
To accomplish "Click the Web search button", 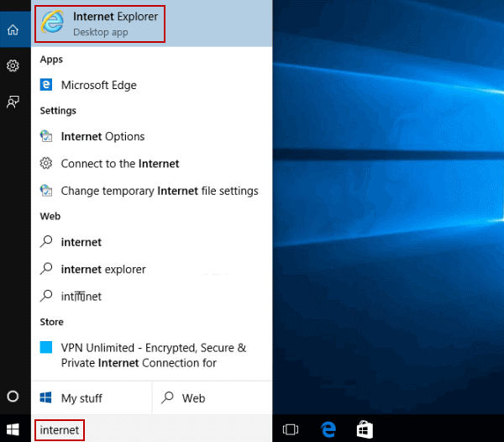I will pos(213,398).
